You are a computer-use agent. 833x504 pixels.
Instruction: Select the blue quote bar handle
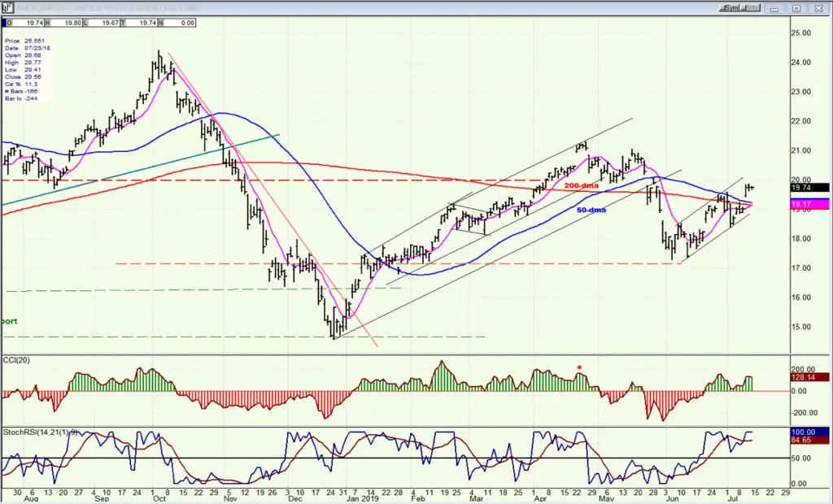tap(4, 23)
